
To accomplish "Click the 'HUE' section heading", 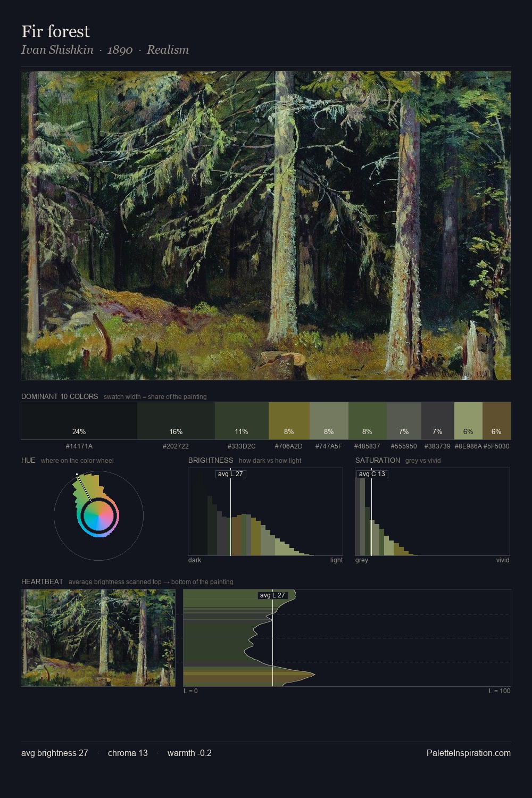I will point(28,460).
